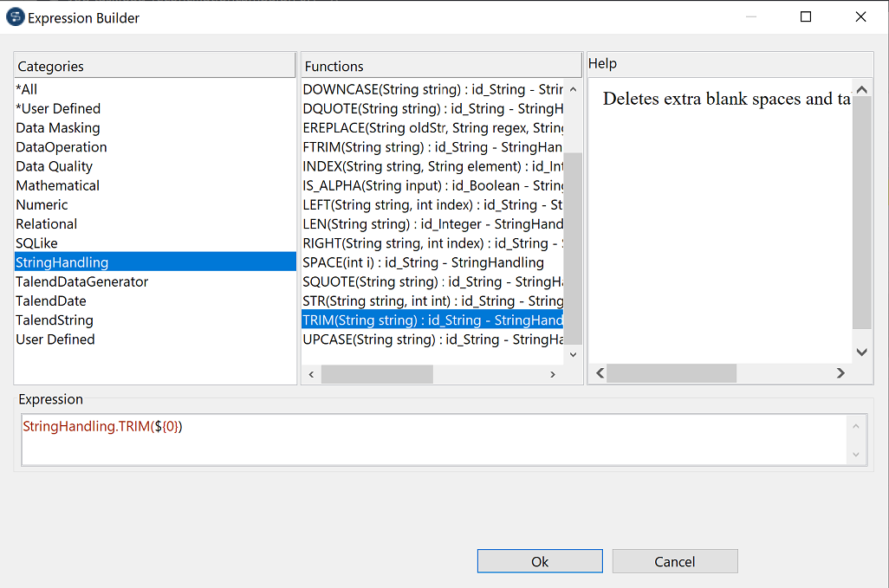This screenshot has width=889, height=588.
Task: Dismiss the dialog with Cancel
Action: [x=674, y=560]
